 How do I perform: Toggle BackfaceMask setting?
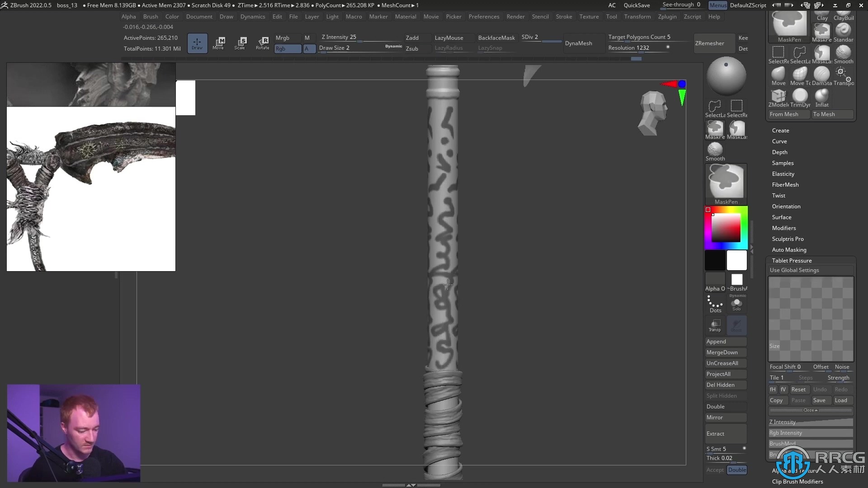pyautogui.click(x=496, y=38)
